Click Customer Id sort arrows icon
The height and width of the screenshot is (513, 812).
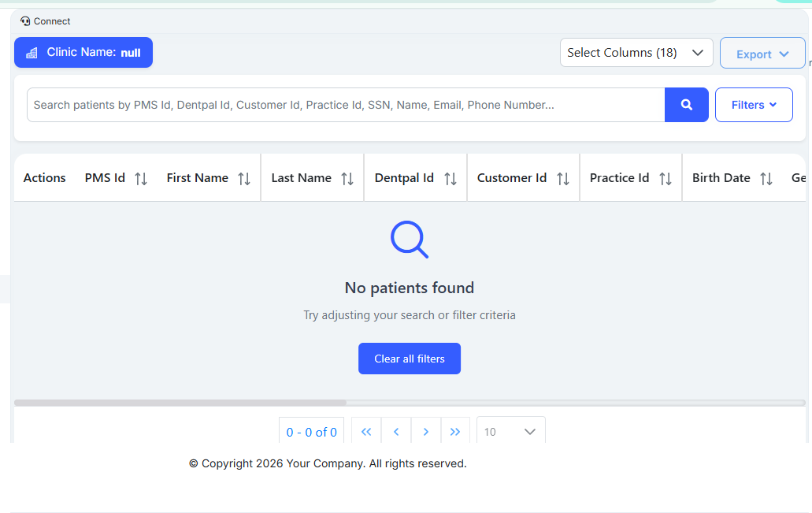tap(563, 179)
